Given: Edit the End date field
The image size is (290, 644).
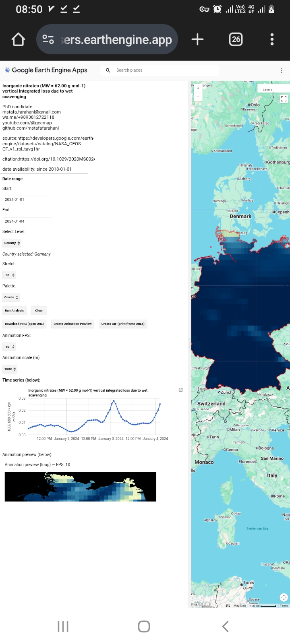Looking at the screenshot, I should coord(27,221).
